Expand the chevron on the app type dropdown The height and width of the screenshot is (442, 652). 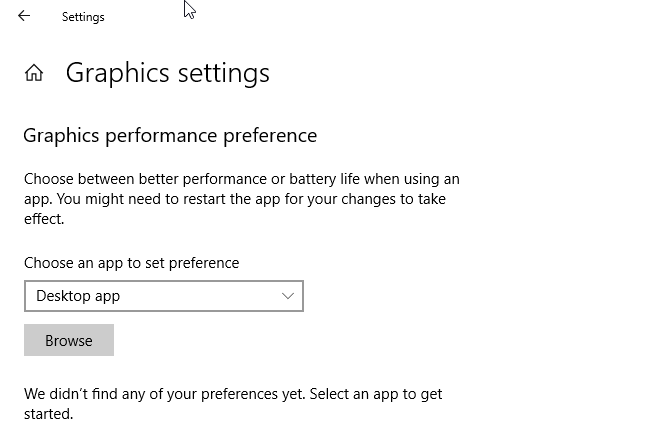coord(288,296)
